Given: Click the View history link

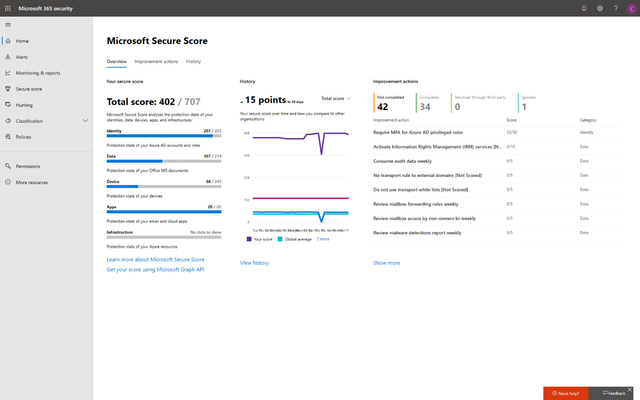Looking at the screenshot, I should 254,263.
